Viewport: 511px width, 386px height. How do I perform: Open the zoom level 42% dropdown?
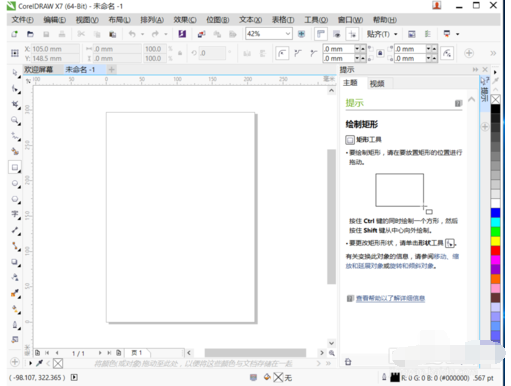tap(288, 34)
